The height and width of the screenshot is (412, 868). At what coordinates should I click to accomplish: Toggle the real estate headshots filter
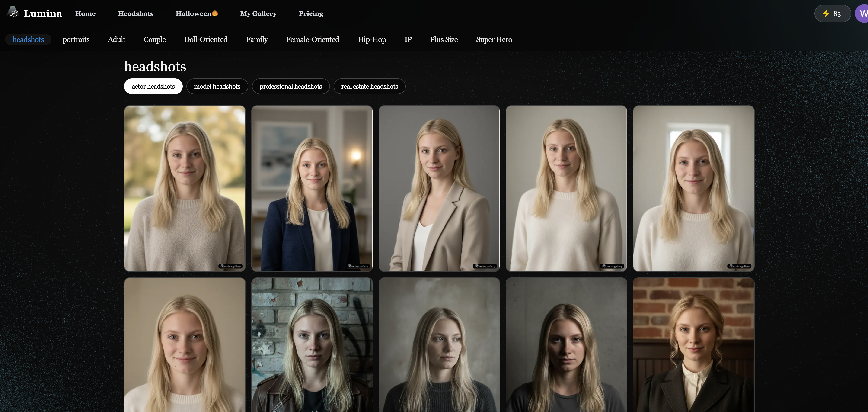369,86
